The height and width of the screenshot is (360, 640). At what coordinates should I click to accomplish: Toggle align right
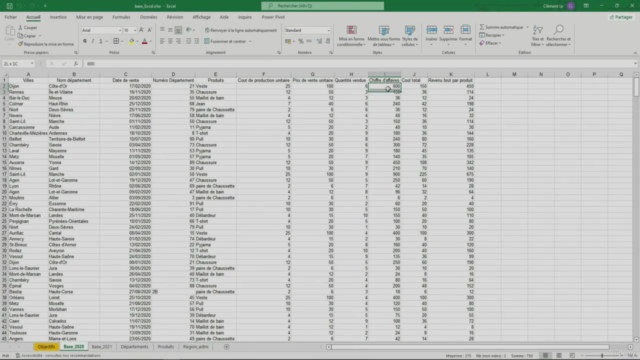178,41
